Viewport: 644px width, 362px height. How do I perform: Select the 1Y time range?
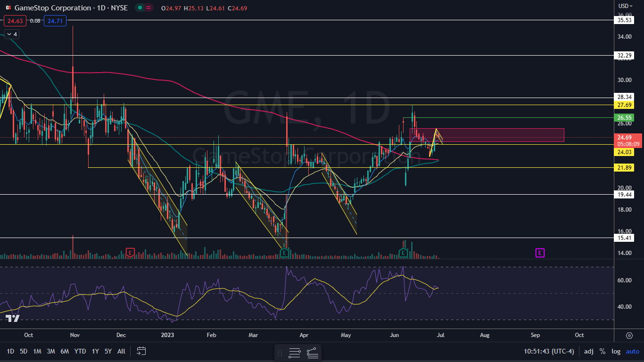tap(95, 351)
